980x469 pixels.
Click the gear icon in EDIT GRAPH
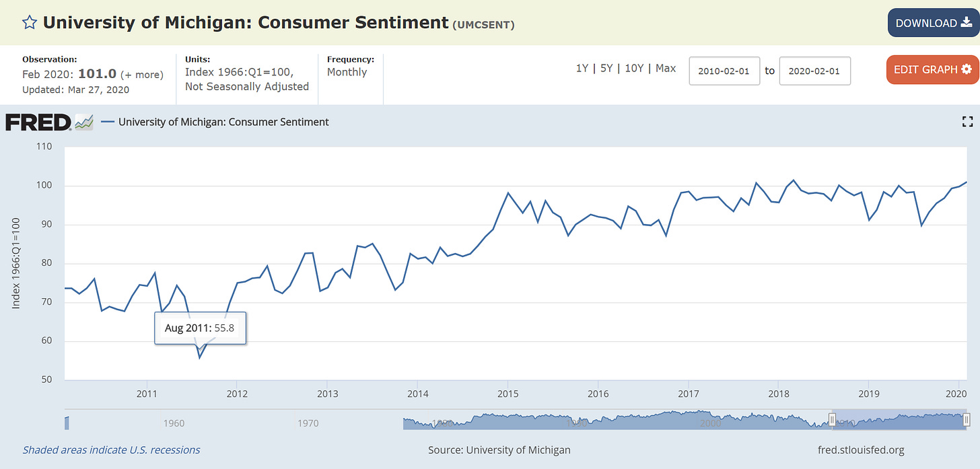coord(967,69)
